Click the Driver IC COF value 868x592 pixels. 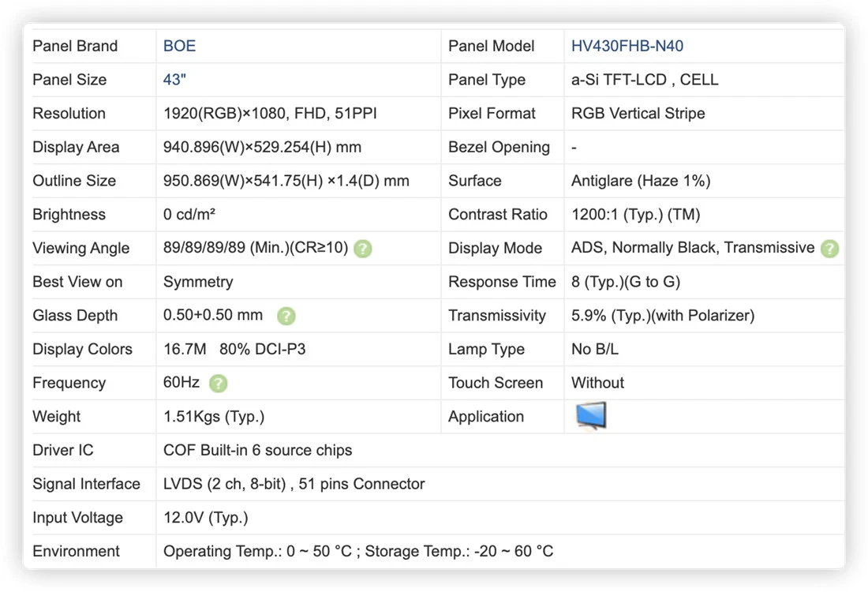pyautogui.click(x=257, y=450)
